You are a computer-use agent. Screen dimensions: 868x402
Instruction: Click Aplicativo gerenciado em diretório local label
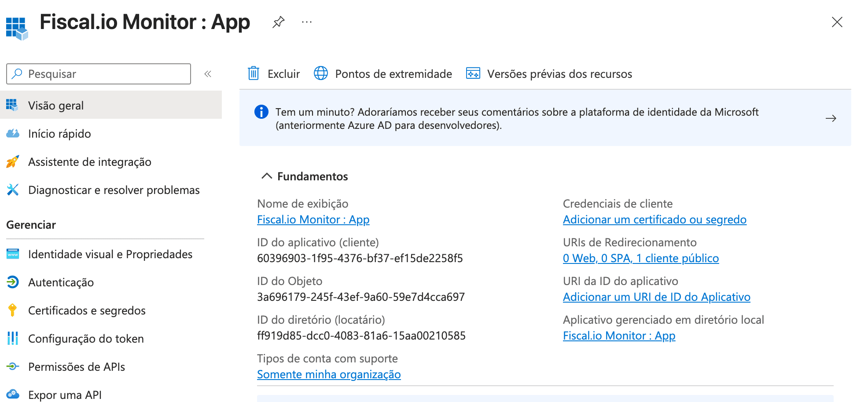[663, 320]
